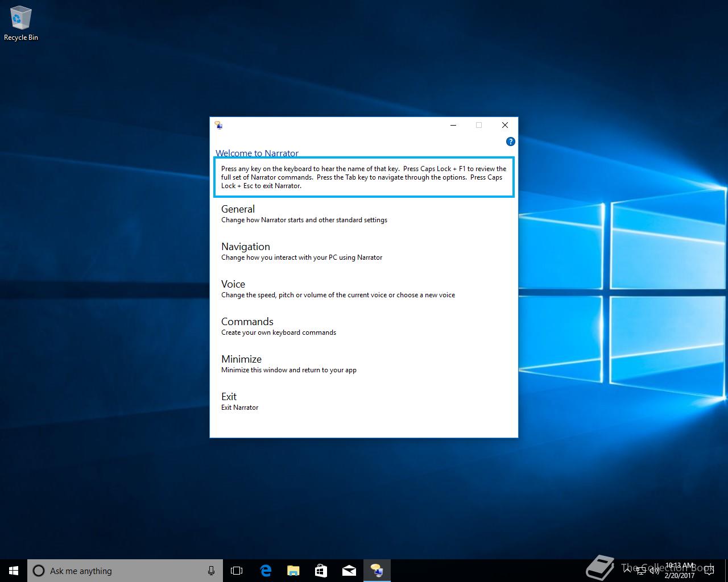The width and height of the screenshot is (728, 582).
Task: Open Voice settings in Narrator
Action: [x=233, y=284]
